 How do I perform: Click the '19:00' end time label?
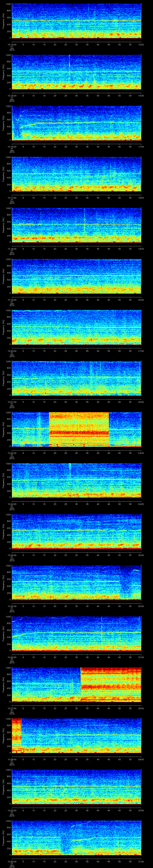pyautogui.click(x=141, y=248)
